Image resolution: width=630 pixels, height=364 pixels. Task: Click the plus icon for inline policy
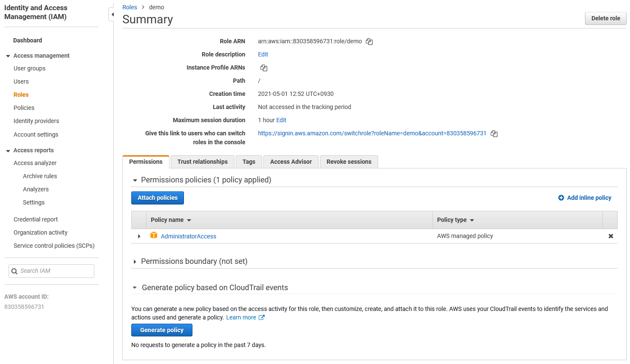pyautogui.click(x=561, y=198)
